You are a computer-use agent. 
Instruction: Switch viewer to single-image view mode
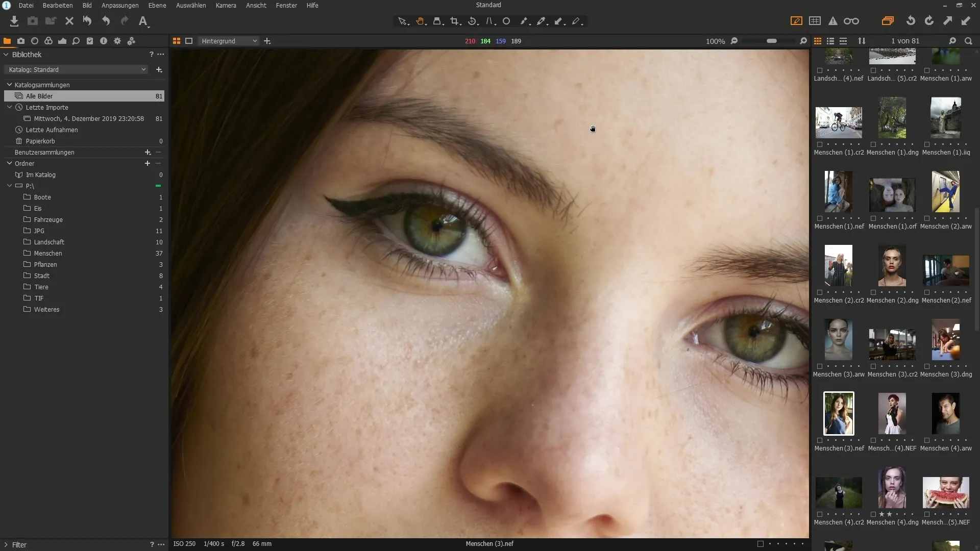click(189, 41)
